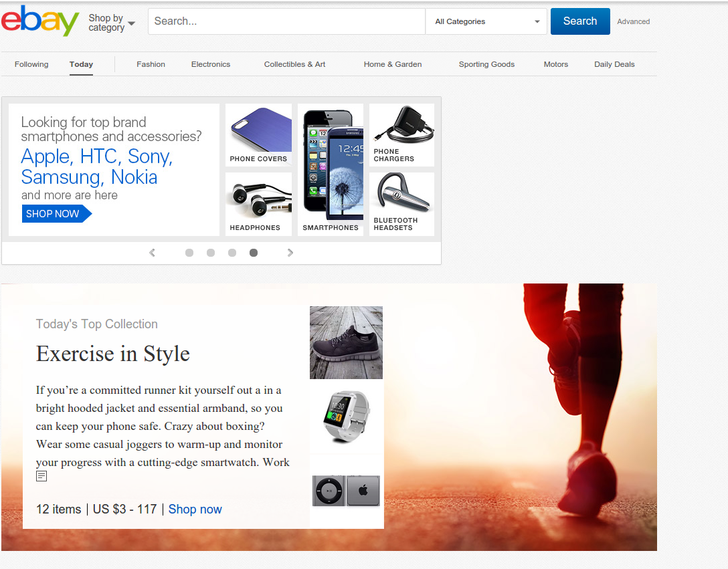Click the Shop now link

[x=195, y=509]
